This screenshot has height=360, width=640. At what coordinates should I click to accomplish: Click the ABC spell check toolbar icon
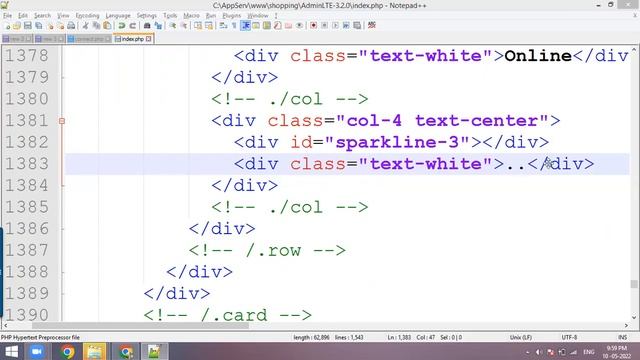point(371,26)
